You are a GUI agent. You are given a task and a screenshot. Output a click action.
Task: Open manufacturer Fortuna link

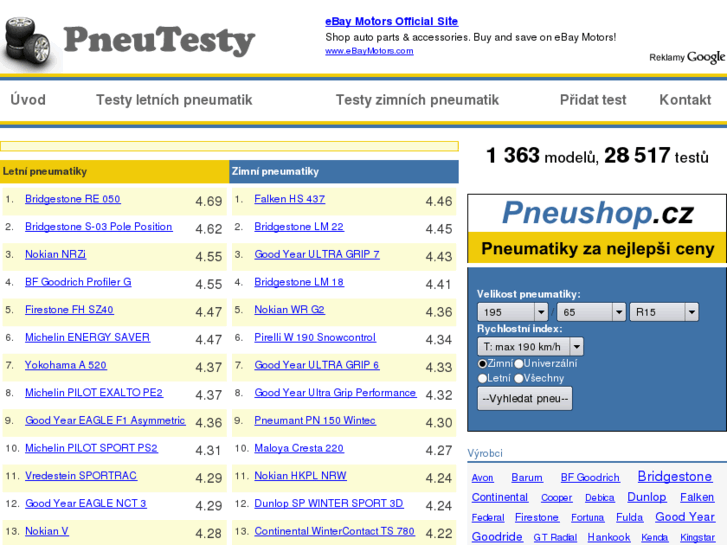[587, 518]
